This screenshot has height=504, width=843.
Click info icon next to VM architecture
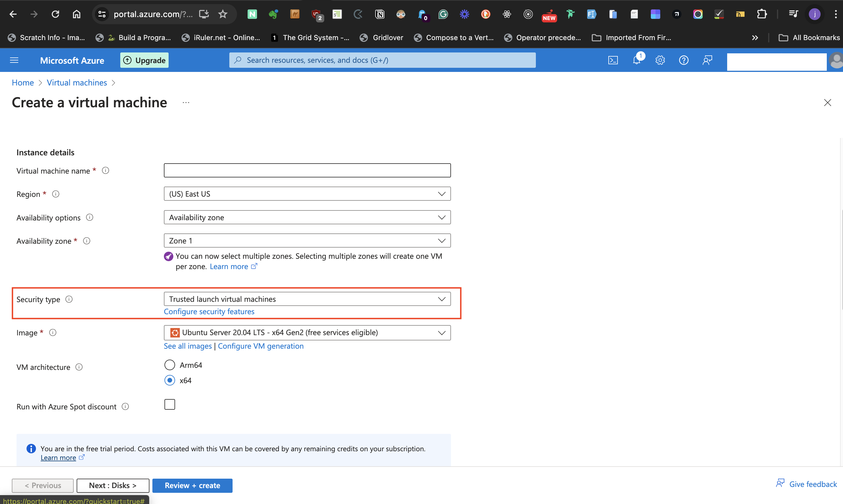click(79, 367)
